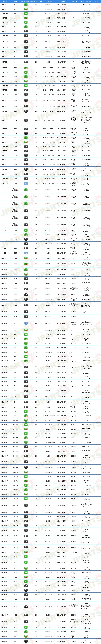This screenshot has width=101, height=644.
Task: Click petrol icon in Peugeot 3008 96kW / 131KM row
Action: pos(26,258)
